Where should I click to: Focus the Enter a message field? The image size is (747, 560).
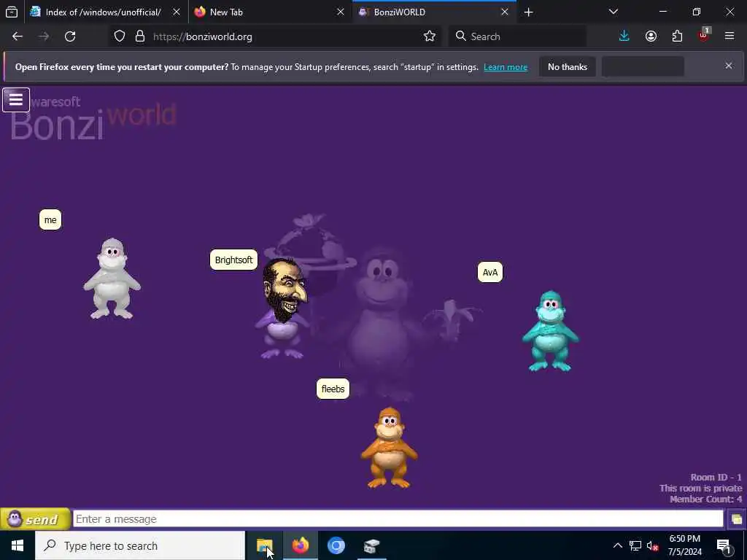click(398, 518)
